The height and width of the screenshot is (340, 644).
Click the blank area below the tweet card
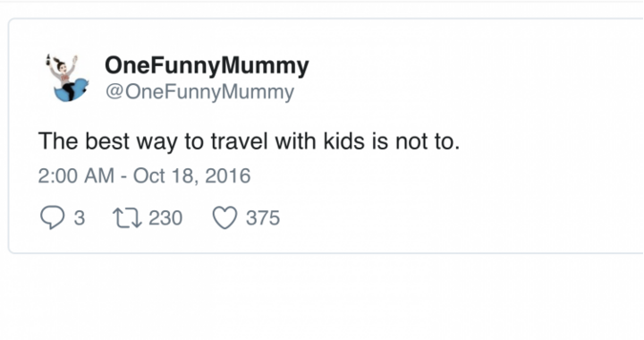tap(322, 298)
